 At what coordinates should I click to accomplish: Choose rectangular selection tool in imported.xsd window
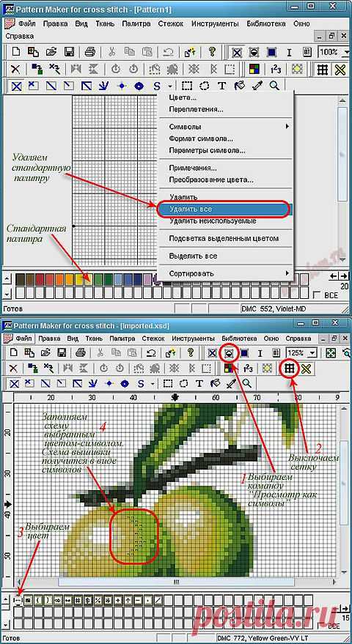pyautogui.click(x=168, y=384)
